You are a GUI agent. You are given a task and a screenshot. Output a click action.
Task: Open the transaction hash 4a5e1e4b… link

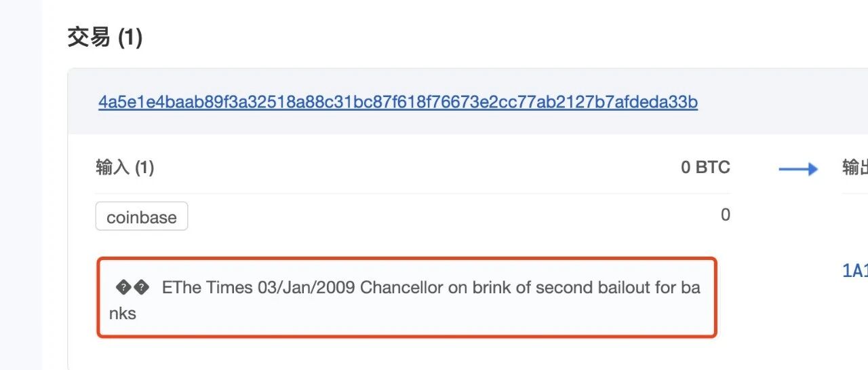398,103
